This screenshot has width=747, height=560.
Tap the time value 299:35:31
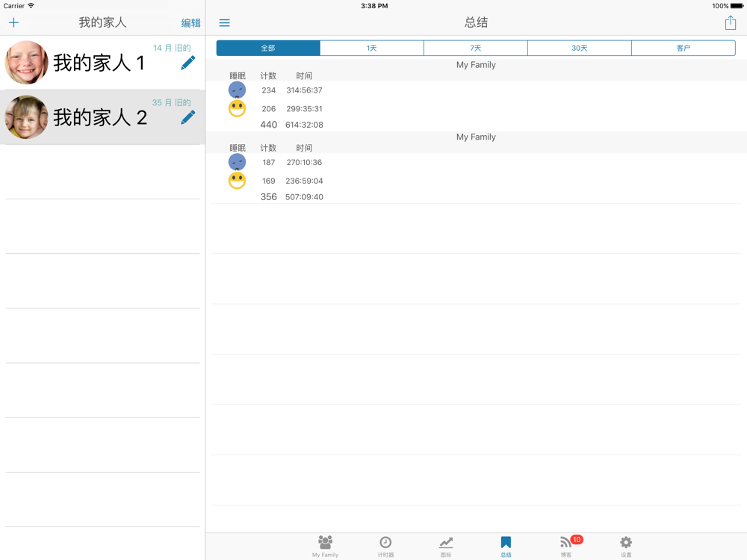pyautogui.click(x=305, y=109)
